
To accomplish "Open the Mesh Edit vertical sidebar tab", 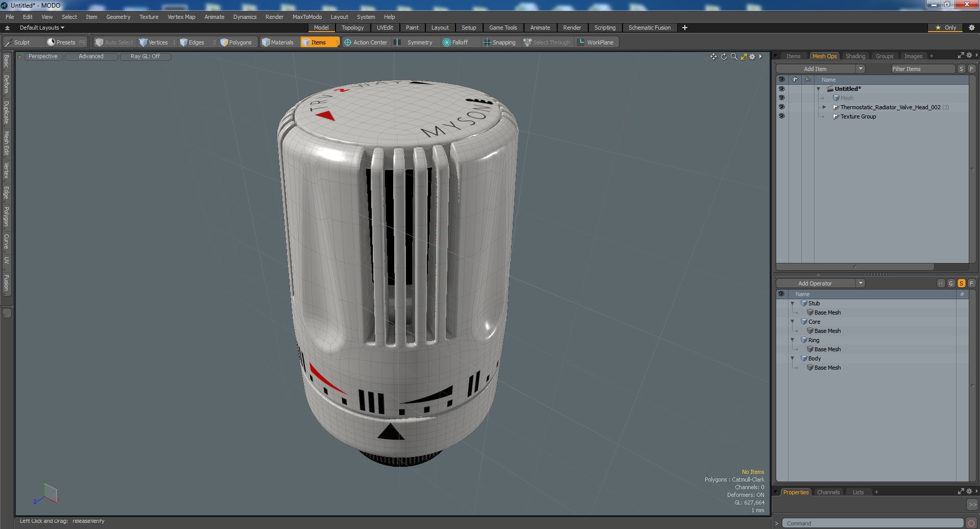I will coord(6,143).
